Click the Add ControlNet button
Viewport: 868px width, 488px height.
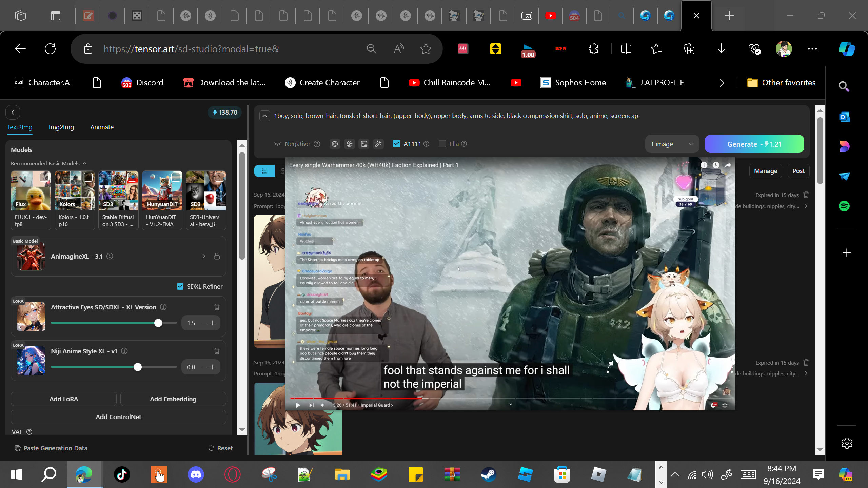tap(118, 417)
